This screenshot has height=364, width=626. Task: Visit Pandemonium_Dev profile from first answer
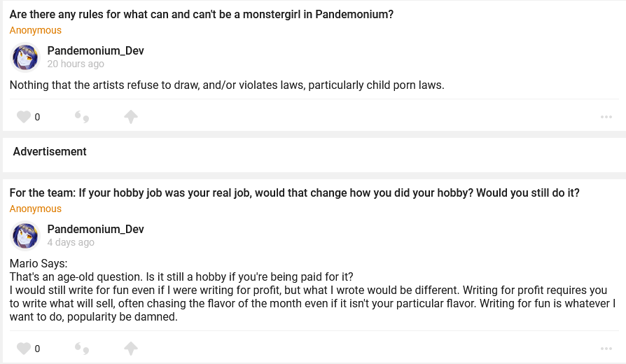click(95, 50)
